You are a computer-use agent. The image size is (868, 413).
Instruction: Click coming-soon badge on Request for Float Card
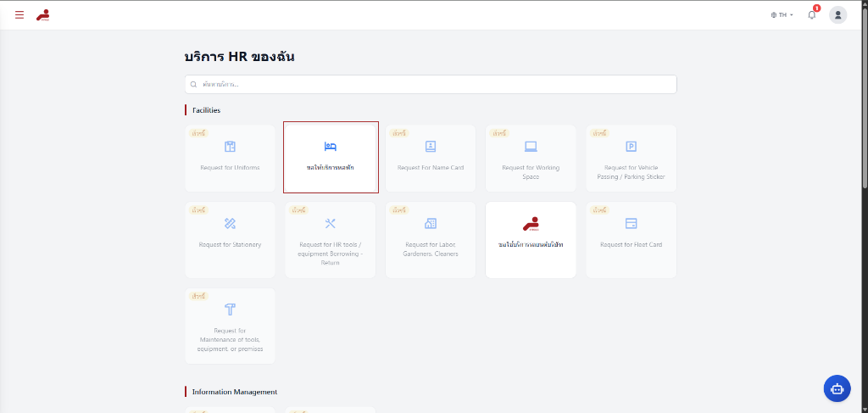[x=599, y=210]
